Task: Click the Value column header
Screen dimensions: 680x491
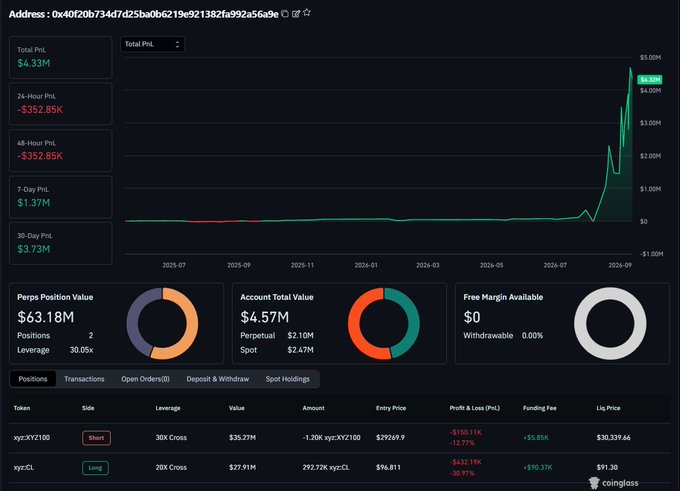Action: tap(237, 408)
